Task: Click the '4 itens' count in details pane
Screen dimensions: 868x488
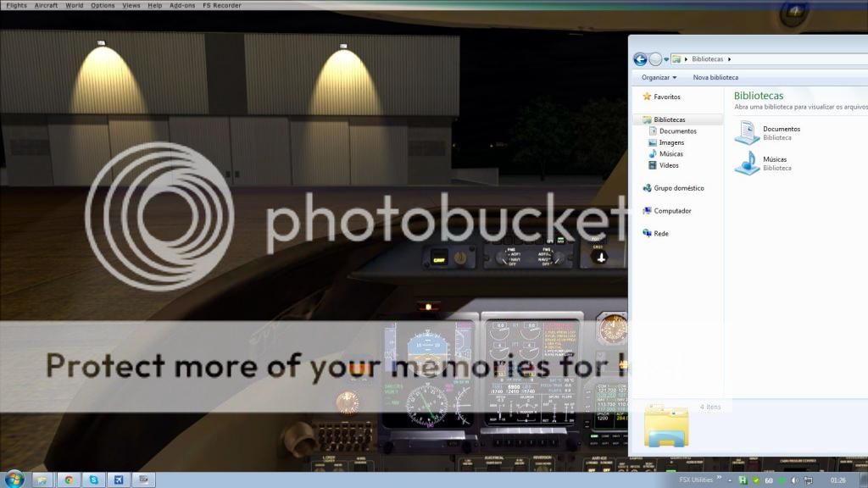Action: (x=710, y=408)
